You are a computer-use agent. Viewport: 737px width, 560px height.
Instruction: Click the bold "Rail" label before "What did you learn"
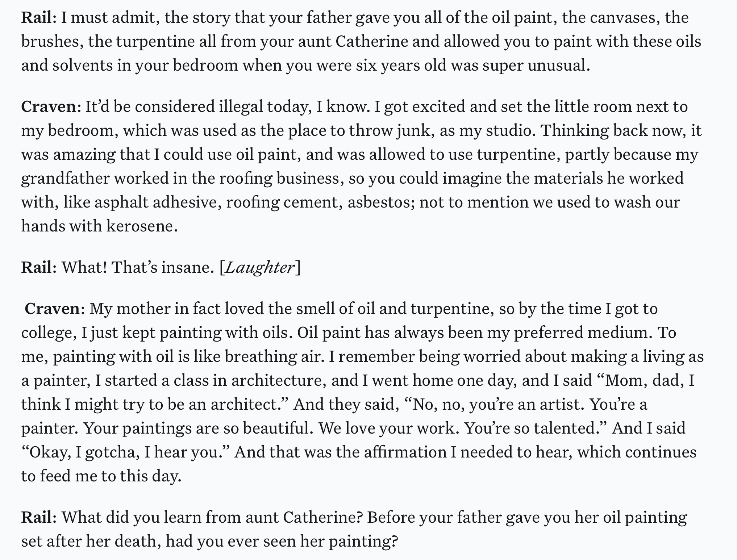pyautogui.click(x=37, y=518)
